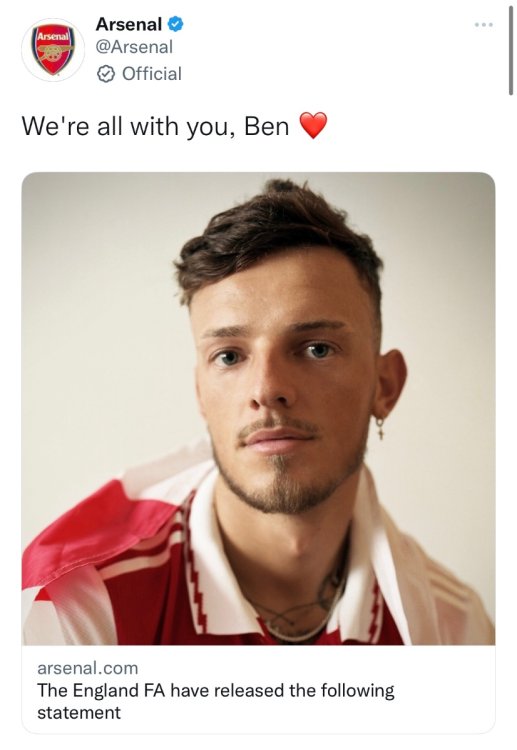The width and height of the screenshot is (517, 750).
Task: Open the three-dot more options menu
Action: pos(484,24)
